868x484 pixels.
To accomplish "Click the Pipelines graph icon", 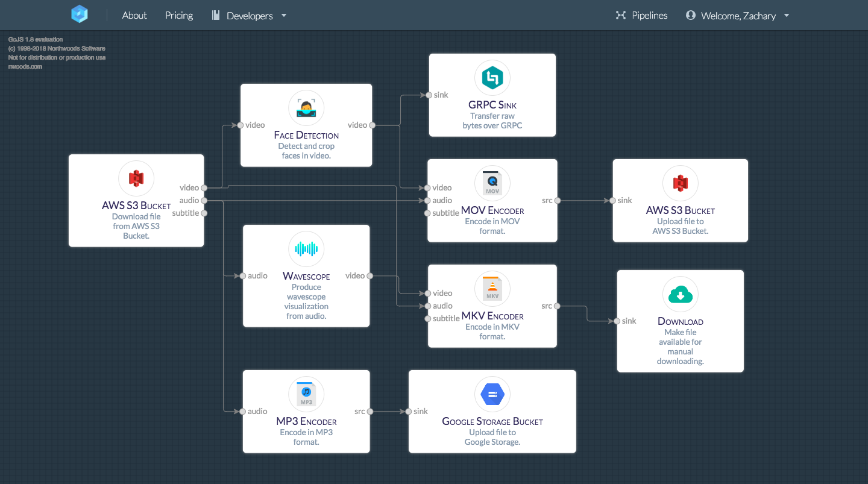I will tap(621, 16).
